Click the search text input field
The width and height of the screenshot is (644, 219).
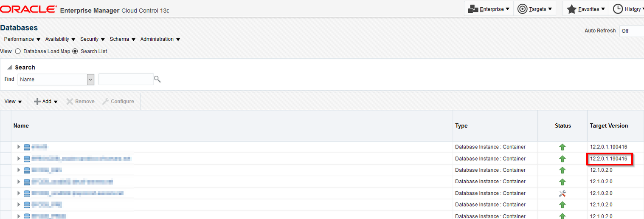click(126, 80)
